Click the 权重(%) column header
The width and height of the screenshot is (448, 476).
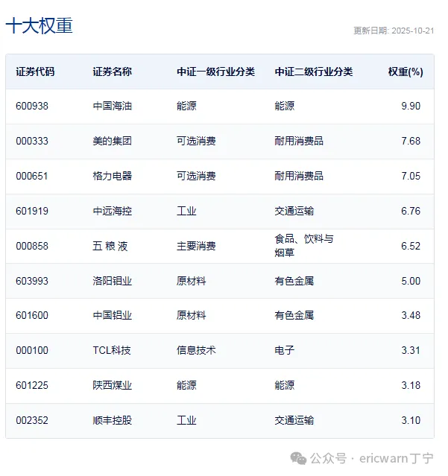[406, 72]
